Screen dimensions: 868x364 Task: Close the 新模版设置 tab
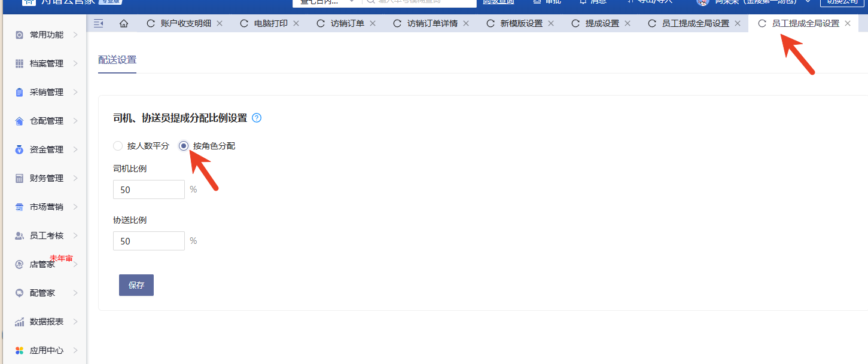click(x=551, y=23)
